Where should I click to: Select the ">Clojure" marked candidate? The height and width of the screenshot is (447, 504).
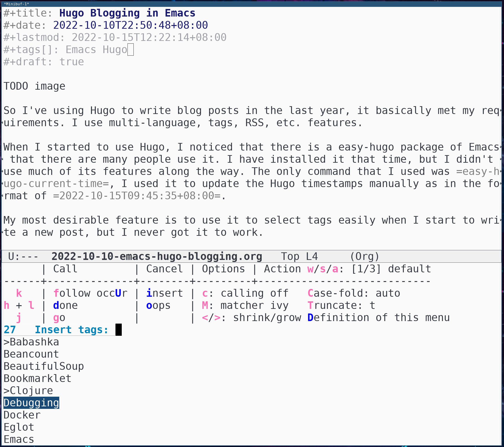point(28,390)
